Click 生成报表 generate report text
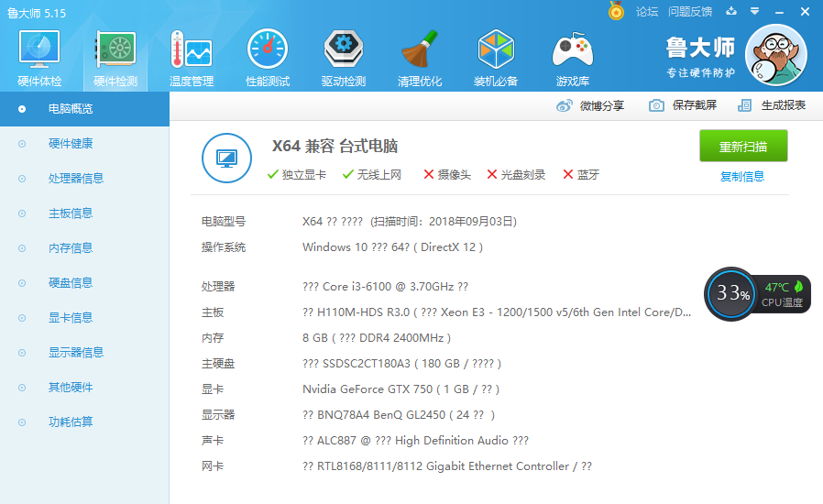This screenshot has height=504, width=823. (x=783, y=105)
